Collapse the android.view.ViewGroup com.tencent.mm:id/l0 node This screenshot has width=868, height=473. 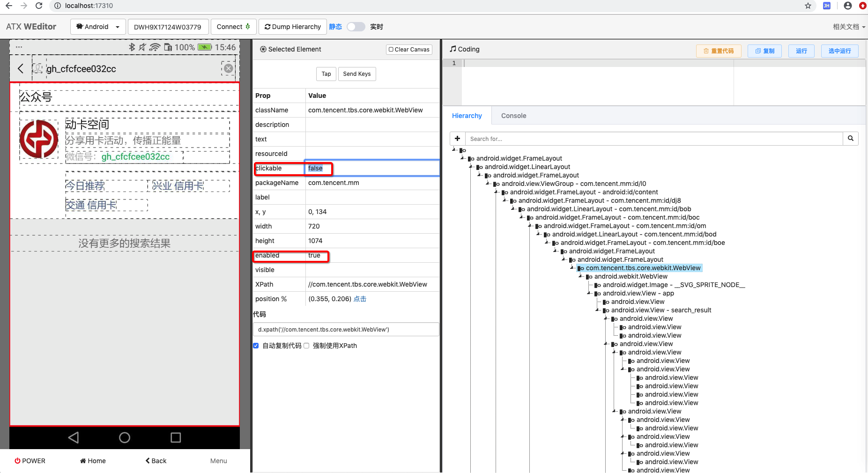click(x=489, y=184)
